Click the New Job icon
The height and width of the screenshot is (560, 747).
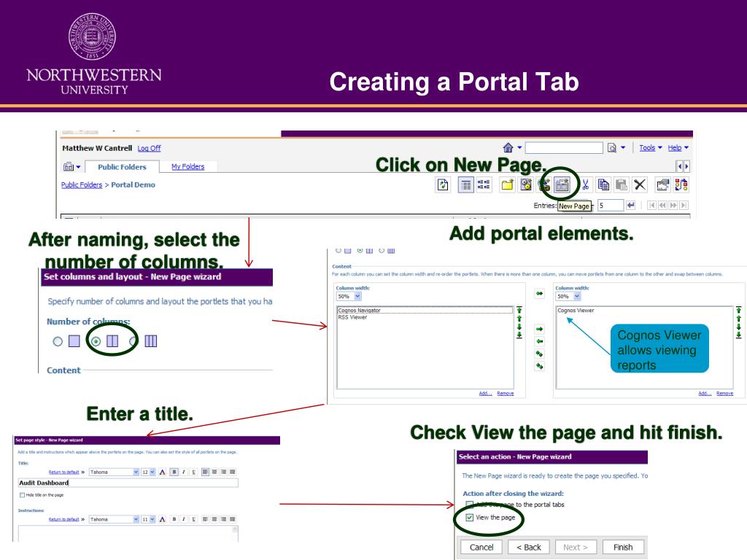click(x=525, y=184)
